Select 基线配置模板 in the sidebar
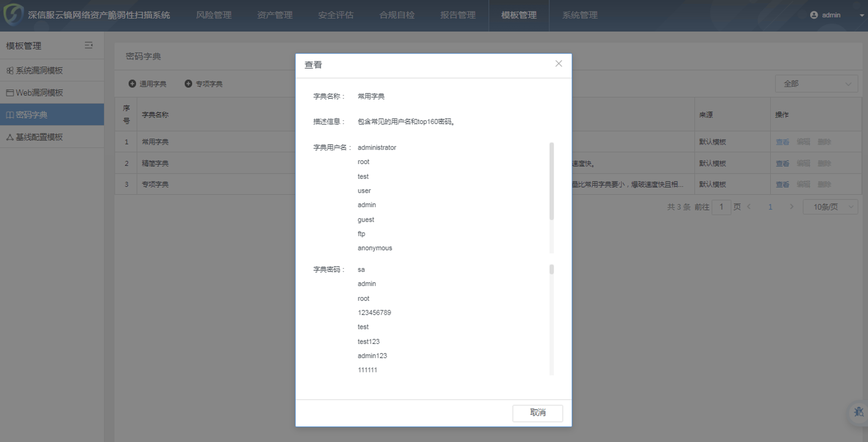This screenshot has height=442, width=868. (x=52, y=137)
